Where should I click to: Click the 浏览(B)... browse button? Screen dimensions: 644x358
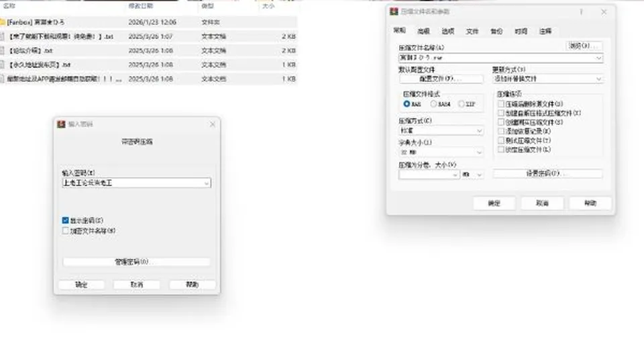[x=584, y=46]
